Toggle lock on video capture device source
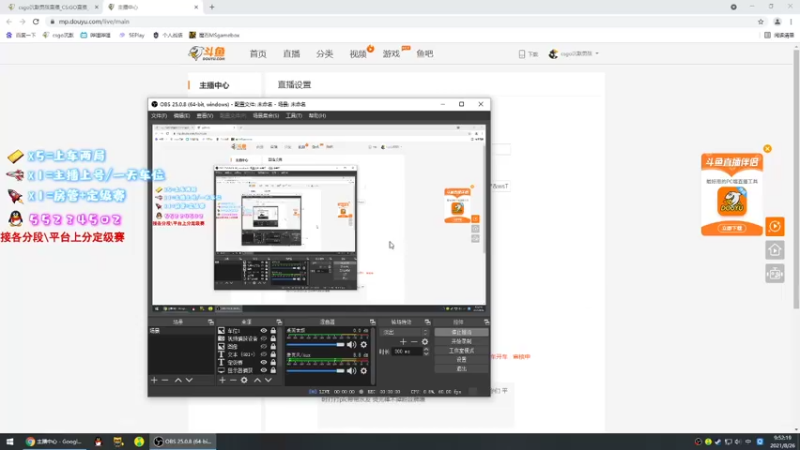Screen dimensions: 800x450 pyautogui.click(x=273, y=338)
